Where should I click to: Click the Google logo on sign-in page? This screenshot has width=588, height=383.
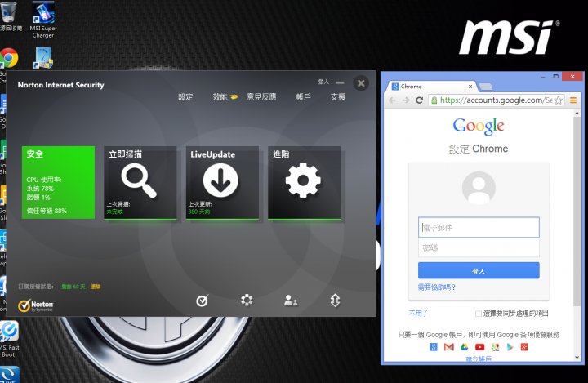479,127
